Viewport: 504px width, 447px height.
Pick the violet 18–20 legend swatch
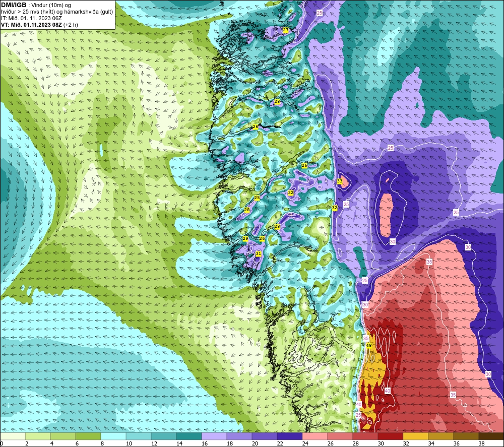[x=239, y=436]
